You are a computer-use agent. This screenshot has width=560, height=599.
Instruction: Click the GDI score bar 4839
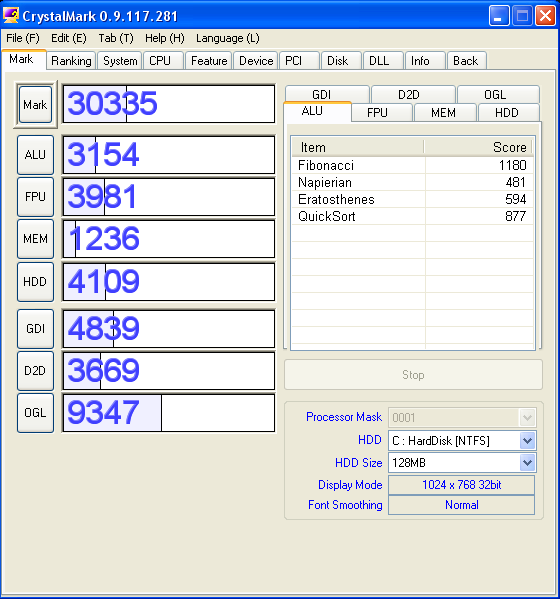(168, 329)
